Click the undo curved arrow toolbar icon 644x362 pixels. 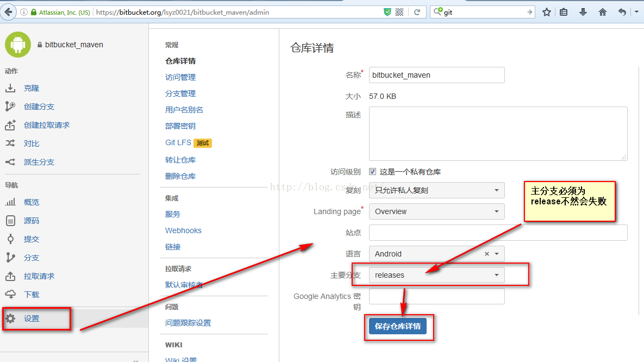(x=622, y=13)
